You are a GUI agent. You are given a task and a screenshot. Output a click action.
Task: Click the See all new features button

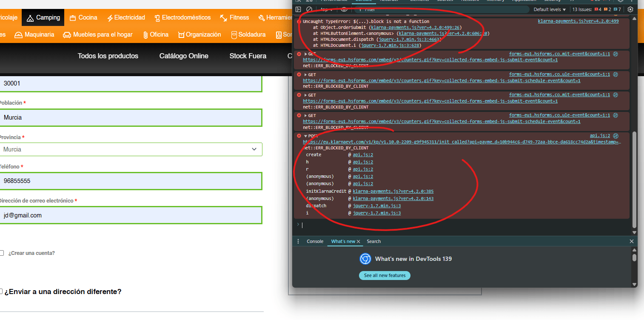tap(385, 275)
